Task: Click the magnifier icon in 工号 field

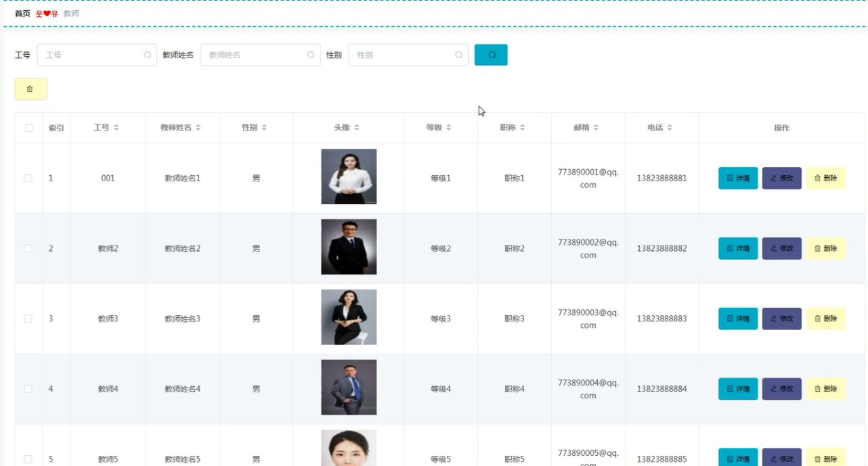Action: click(147, 55)
